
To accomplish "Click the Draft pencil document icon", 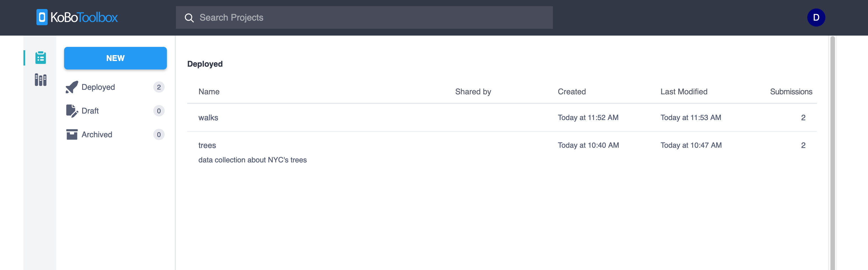I will (x=72, y=111).
